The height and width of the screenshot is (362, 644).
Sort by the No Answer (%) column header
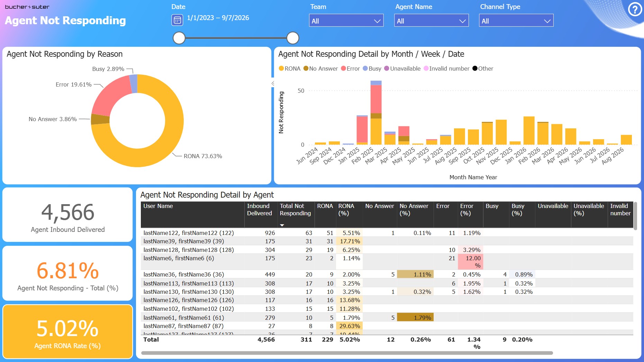tap(415, 215)
